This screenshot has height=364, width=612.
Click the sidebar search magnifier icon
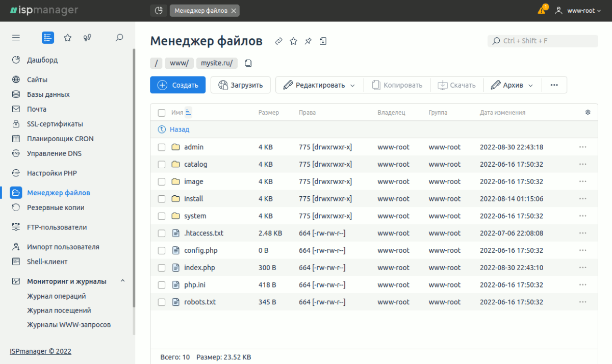[119, 38]
